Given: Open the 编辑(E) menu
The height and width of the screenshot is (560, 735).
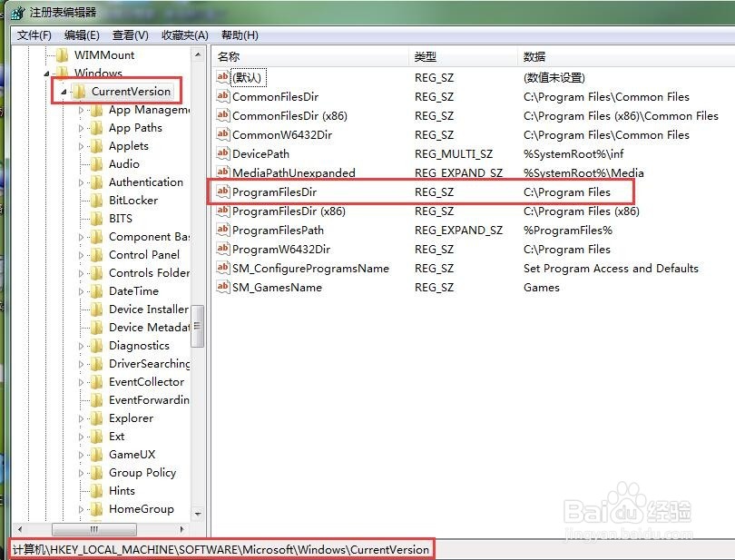Looking at the screenshot, I should 82,35.
